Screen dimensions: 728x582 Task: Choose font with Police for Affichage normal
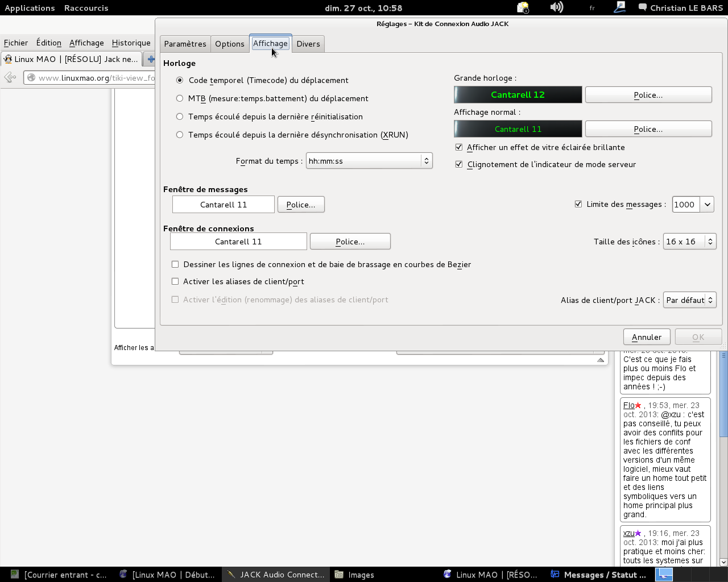click(x=648, y=129)
